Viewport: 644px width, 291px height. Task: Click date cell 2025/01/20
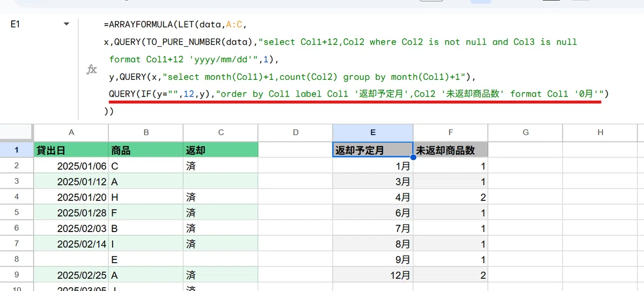(x=71, y=197)
